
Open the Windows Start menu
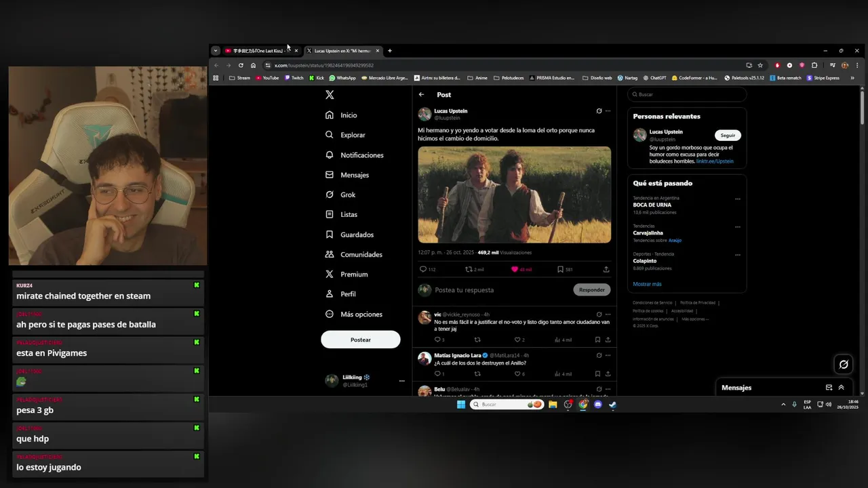pyautogui.click(x=461, y=405)
